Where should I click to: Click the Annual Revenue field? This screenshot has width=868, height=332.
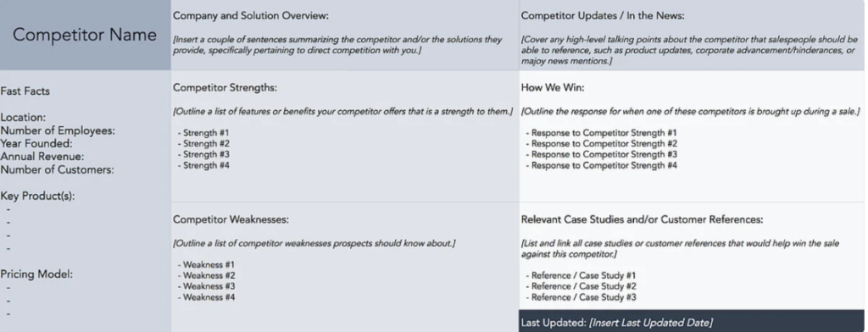click(42, 158)
